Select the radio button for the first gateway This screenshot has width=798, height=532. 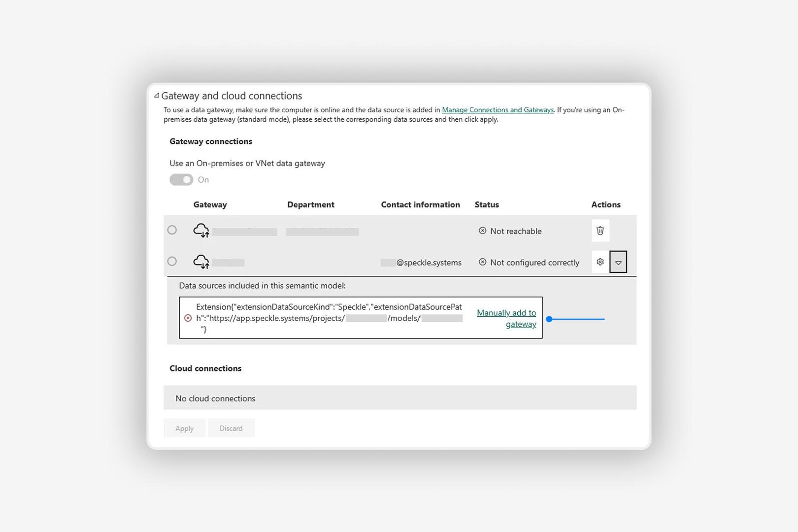[172, 230]
